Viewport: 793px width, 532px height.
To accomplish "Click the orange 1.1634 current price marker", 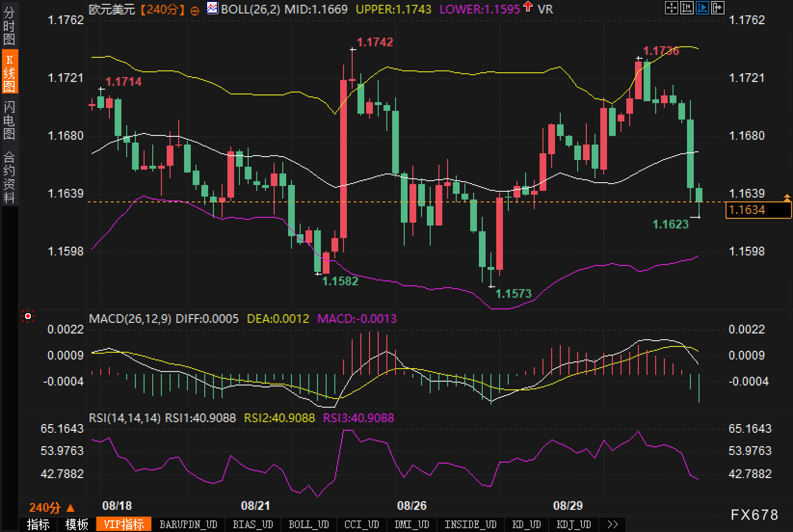I will click(x=758, y=210).
